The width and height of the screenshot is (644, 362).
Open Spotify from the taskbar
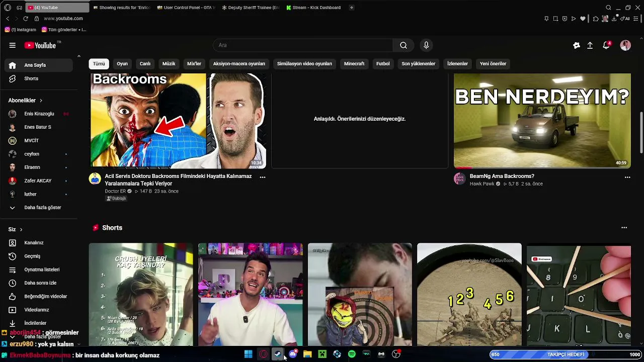tap(352, 354)
